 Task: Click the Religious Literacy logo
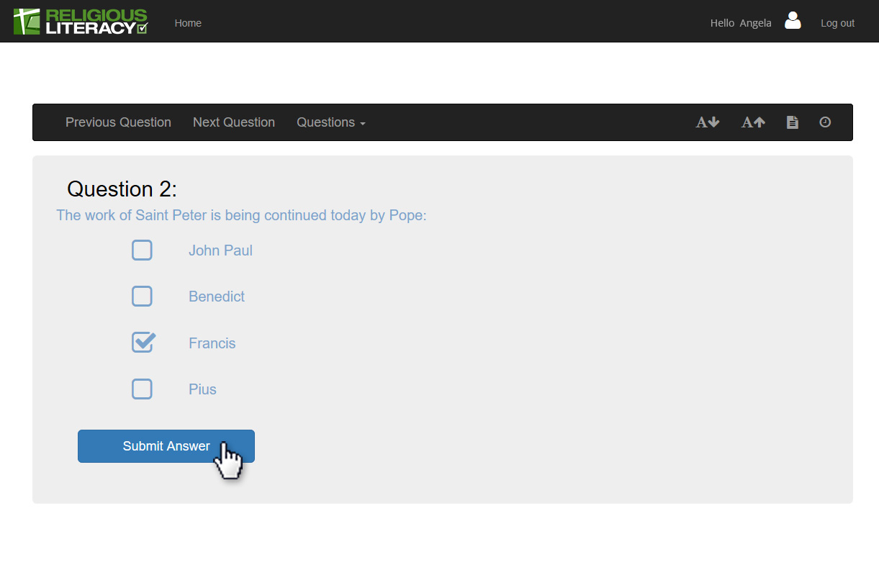(x=81, y=22)
